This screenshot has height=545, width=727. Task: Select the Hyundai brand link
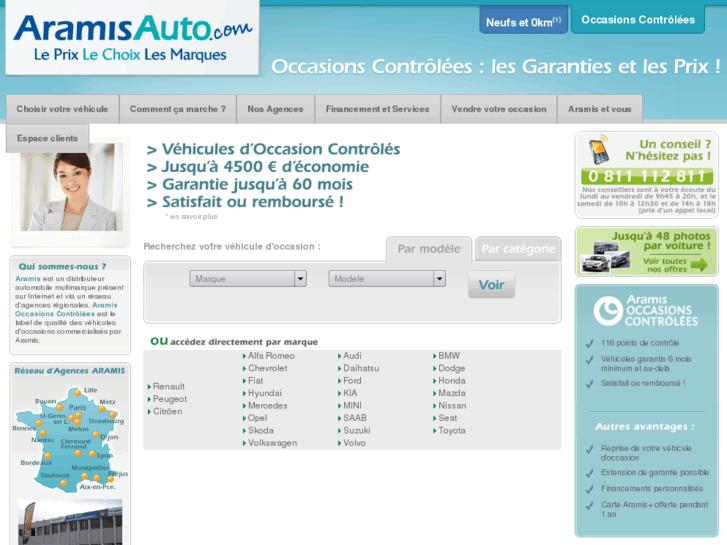(x=265, y=393)
